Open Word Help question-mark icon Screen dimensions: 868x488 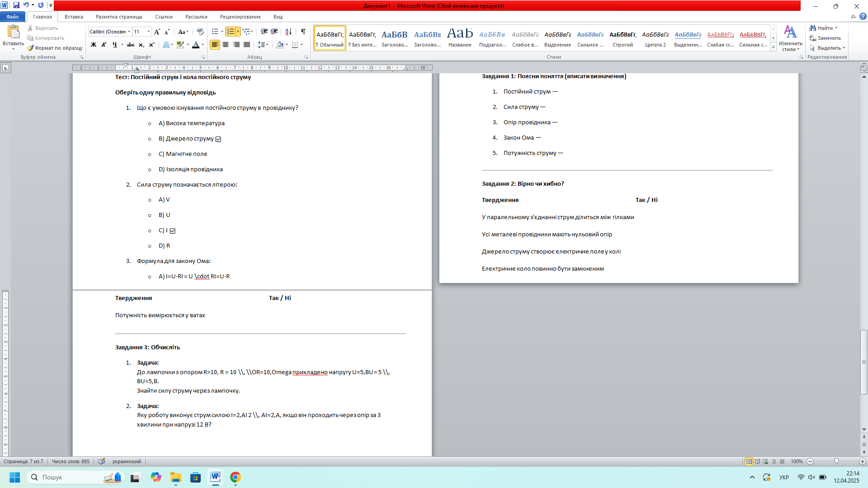coord(863,17)
